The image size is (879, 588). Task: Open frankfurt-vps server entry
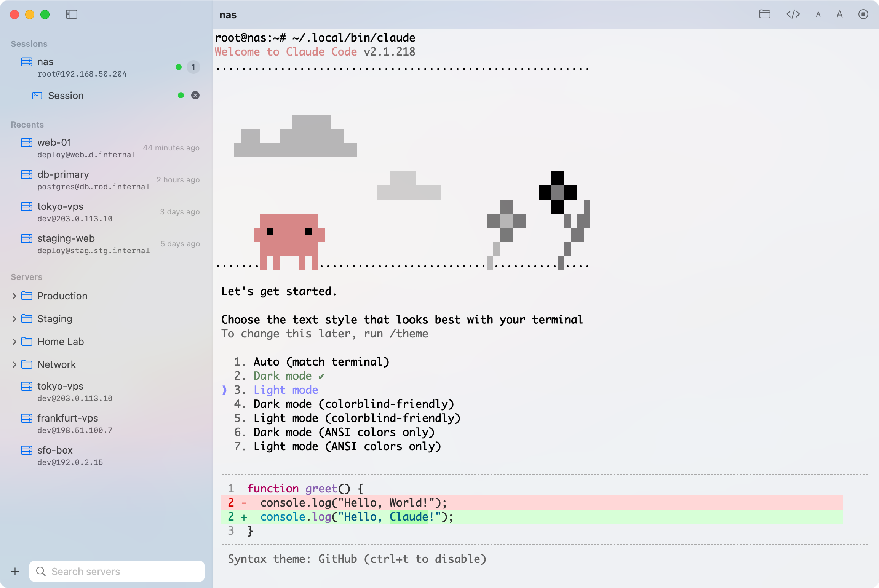click(107, 424)
